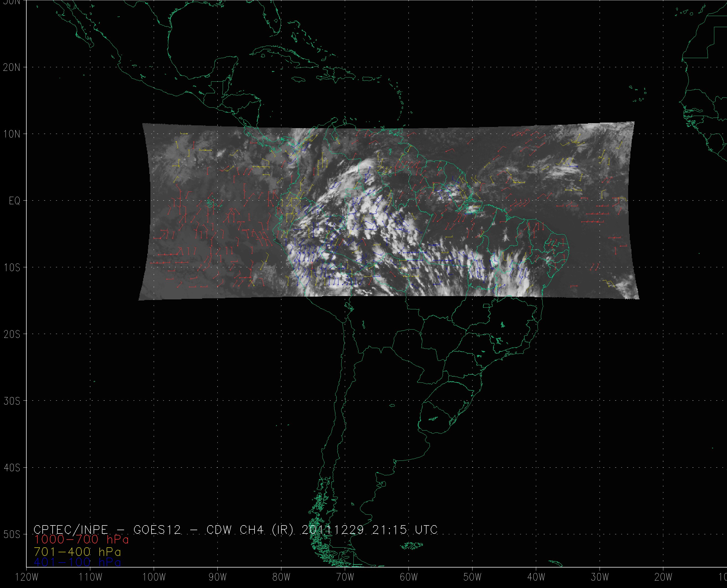Screen dimensions: 727x588
Task: Click the Falkland Islands outline
Action: [x=411, y=546]
